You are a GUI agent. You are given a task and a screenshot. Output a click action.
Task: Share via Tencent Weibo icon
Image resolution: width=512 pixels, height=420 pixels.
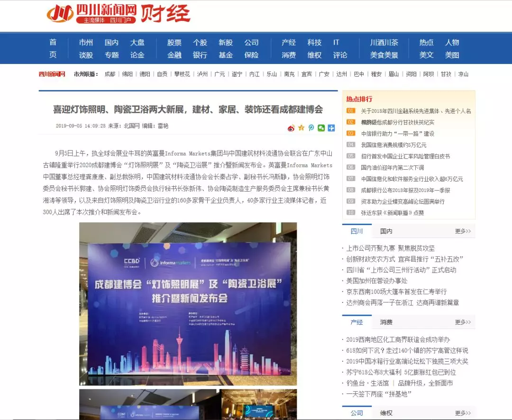click(311, 128)
